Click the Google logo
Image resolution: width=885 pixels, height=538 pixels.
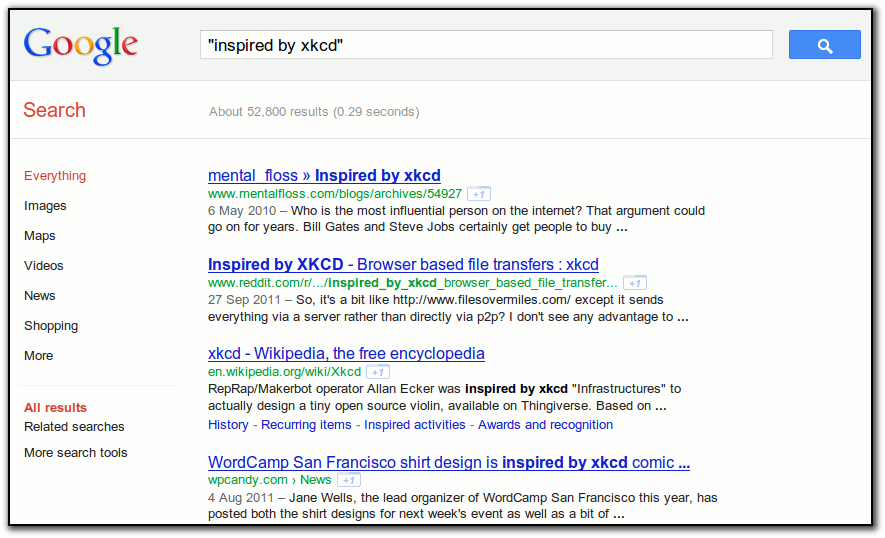click(81, 45)
